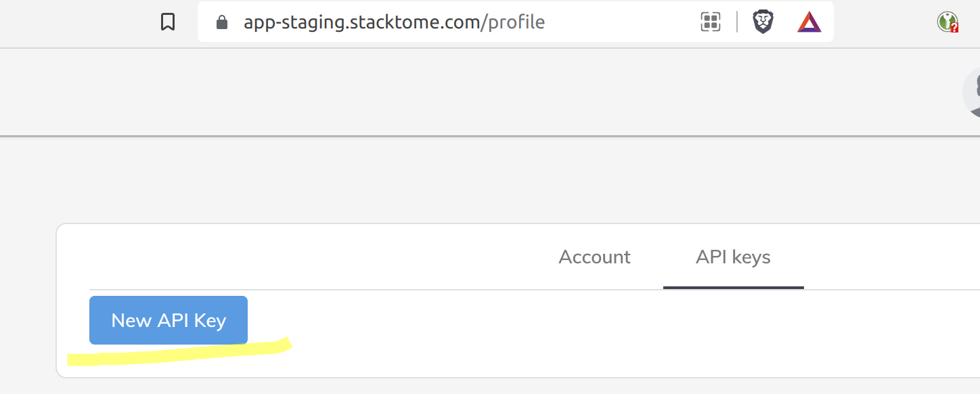Screen dimensions: 980x394
Task: Click the bookmark icon beside the address bar
Action: point(168,22)
